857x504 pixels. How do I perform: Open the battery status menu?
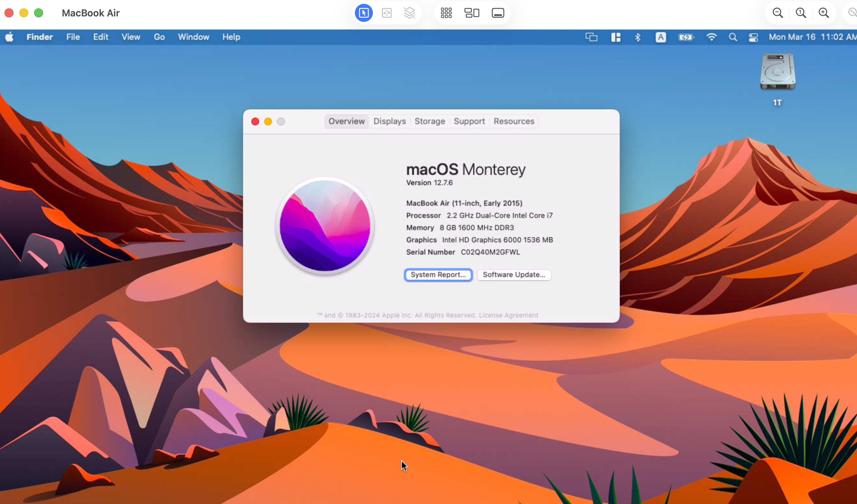click(x=686, y=37)
